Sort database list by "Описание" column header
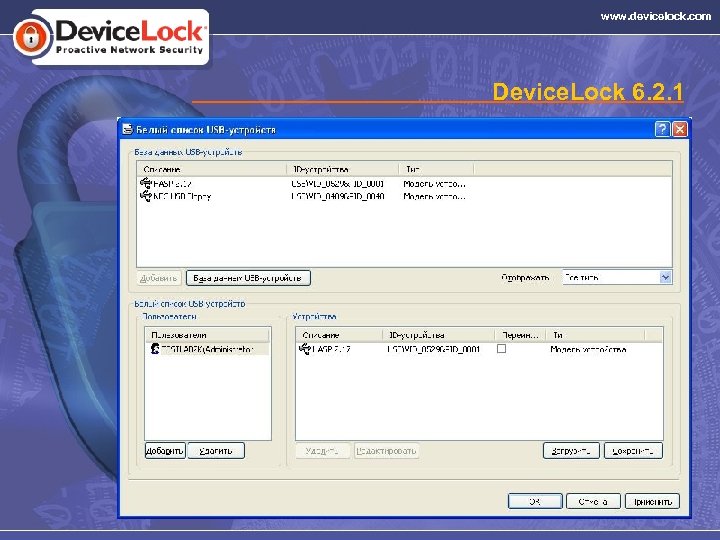720x540 pixels. pyautogui.click(x=212, y=169)
